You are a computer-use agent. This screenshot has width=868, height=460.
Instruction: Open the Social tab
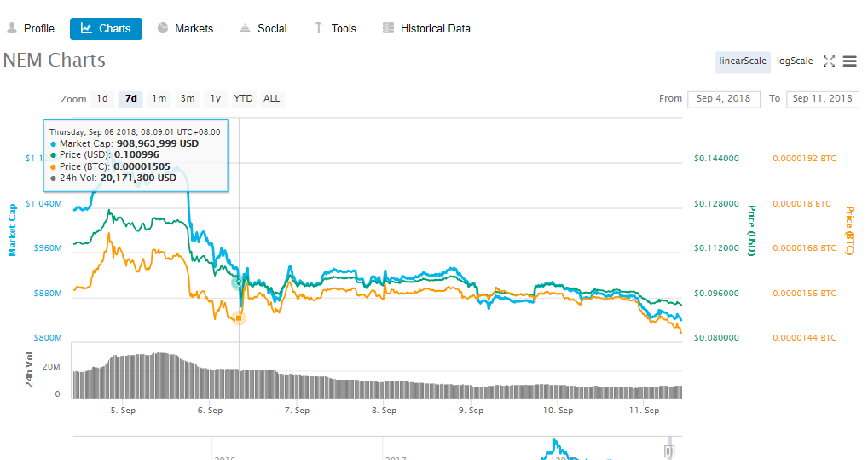point(263,29)
